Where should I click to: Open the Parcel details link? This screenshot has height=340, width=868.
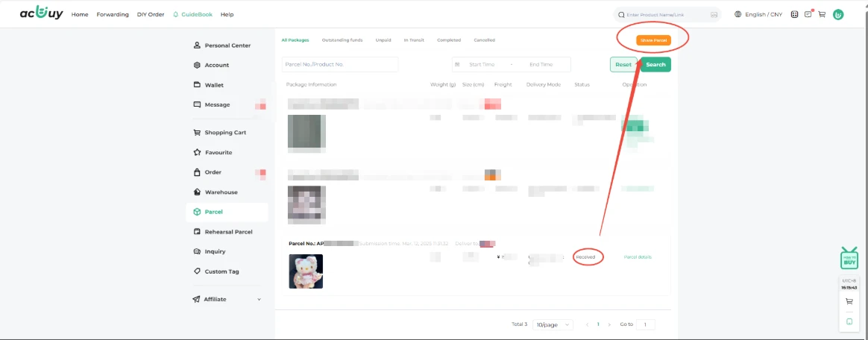638,256
